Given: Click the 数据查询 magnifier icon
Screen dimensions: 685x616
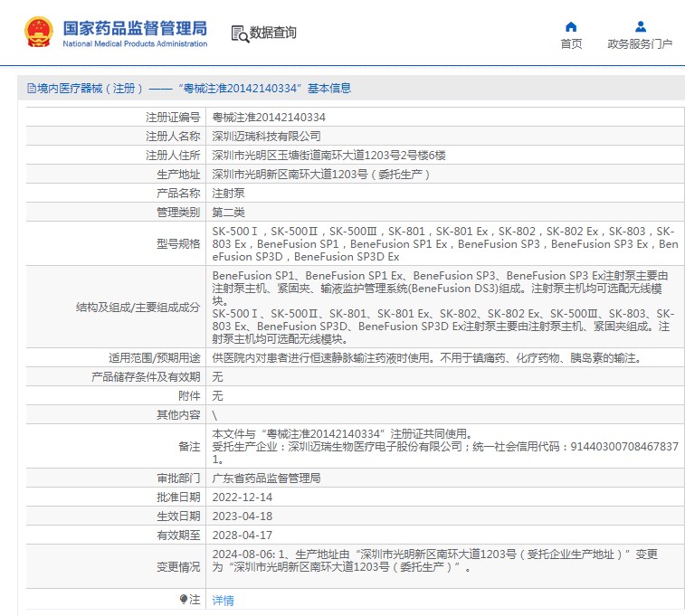Looking at the screenshot, I should pyautogui.click(x=240, y=33).
